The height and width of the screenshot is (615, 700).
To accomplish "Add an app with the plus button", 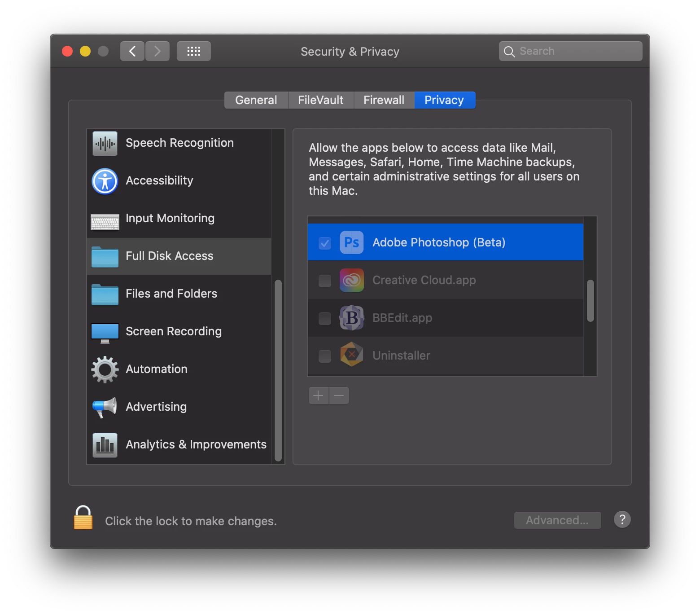I will click(x=319, y=395).
